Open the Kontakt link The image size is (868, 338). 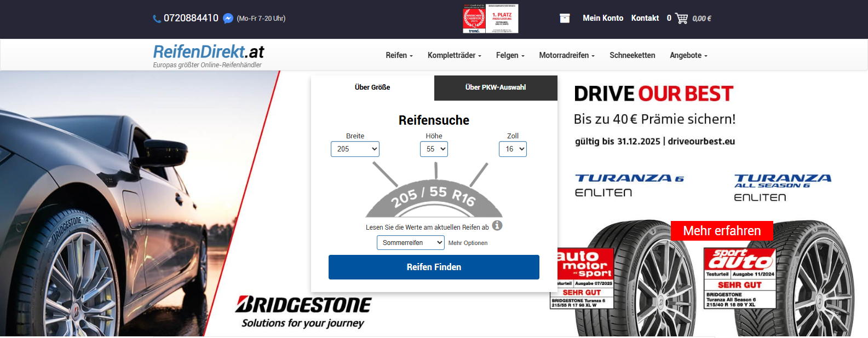click(645, 18)
